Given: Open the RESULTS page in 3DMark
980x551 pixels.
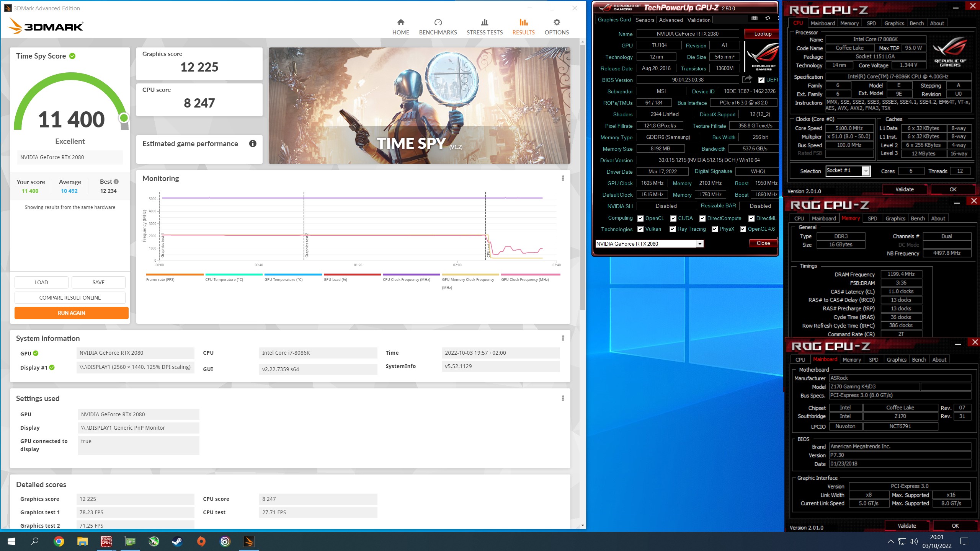Looking at the screenshot, I should (x=523, y=27).
